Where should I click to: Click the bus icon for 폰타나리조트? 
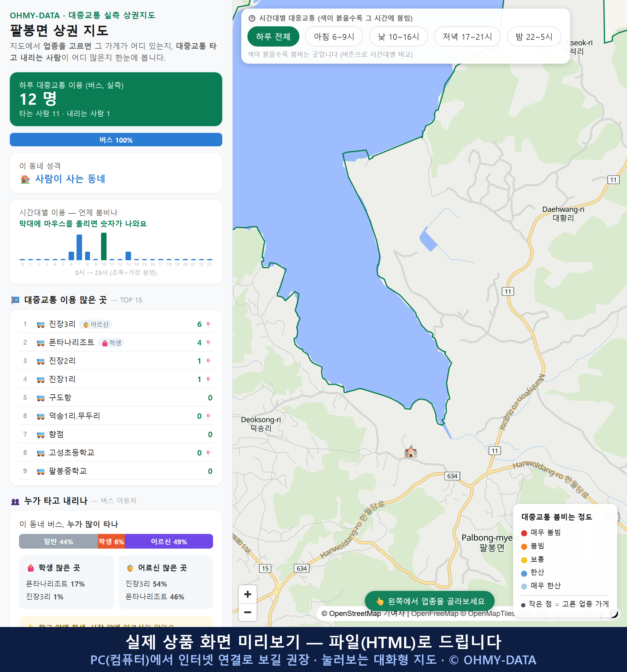coord(40,343)
